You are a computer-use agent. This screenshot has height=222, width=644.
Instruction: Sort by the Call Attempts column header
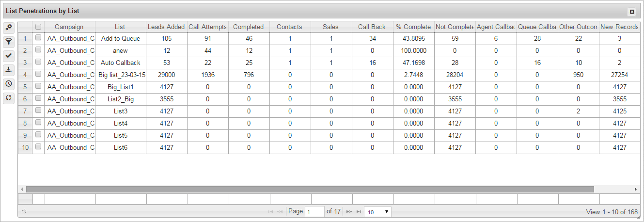[207, 27]
